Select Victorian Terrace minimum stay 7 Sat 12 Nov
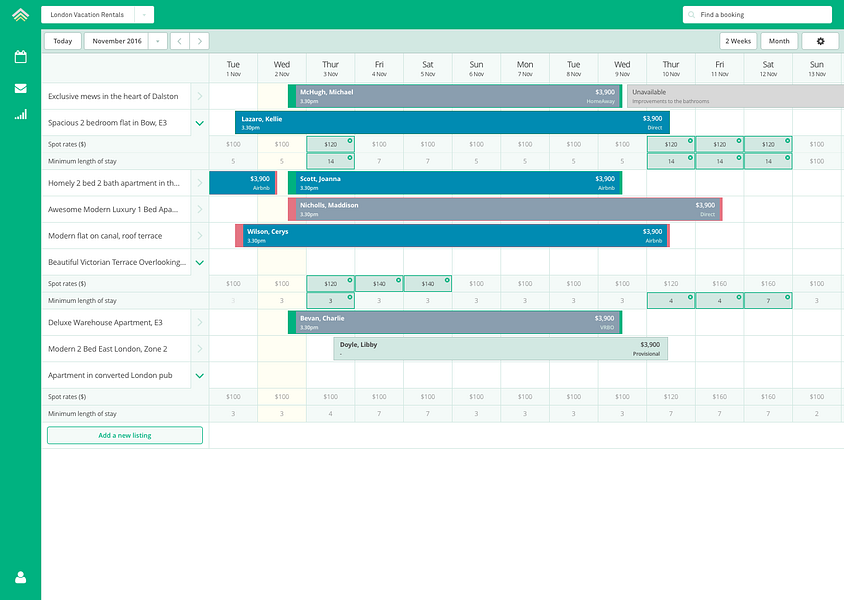844x600 pixels. point(768,301)
